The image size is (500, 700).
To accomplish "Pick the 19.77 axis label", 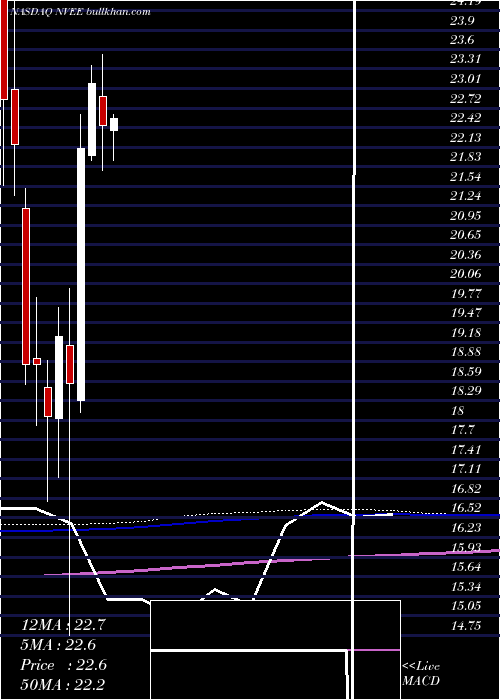I will (x=466, y=293).
